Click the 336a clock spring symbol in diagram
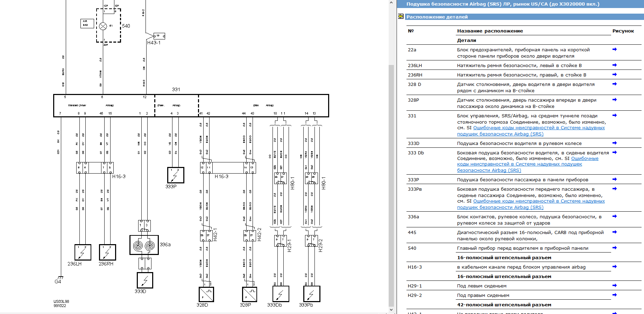The height and width of the screenshot is (314, 644). click(144, 246)
